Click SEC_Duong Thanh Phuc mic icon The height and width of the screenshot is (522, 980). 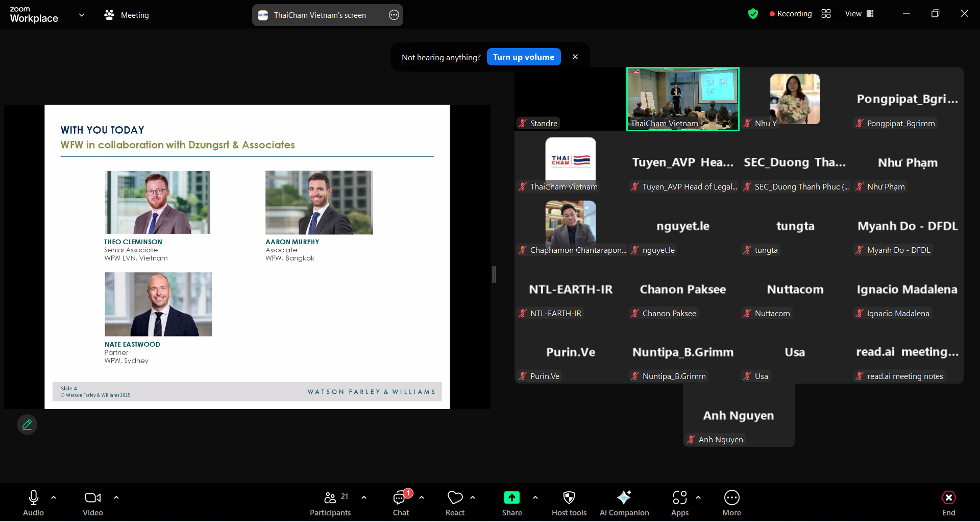747,186
